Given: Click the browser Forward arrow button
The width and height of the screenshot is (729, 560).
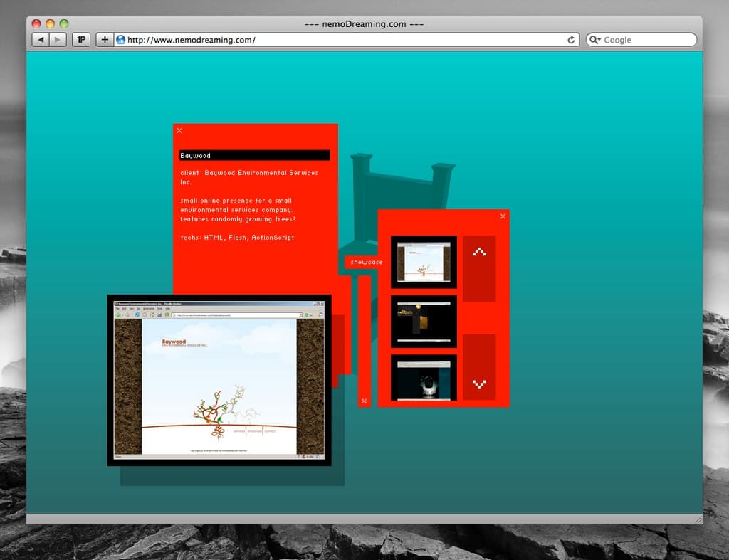Looking at the screenshot, I should click(58, 40).
